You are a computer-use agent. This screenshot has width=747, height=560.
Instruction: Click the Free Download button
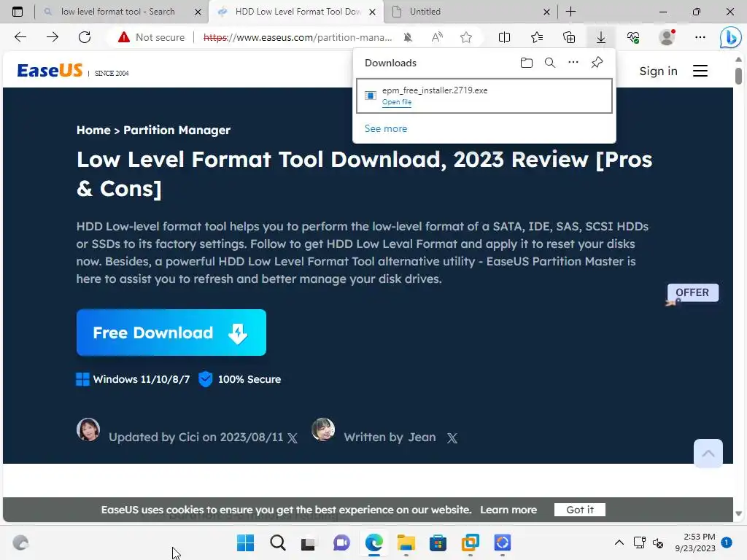coord(171,332)
